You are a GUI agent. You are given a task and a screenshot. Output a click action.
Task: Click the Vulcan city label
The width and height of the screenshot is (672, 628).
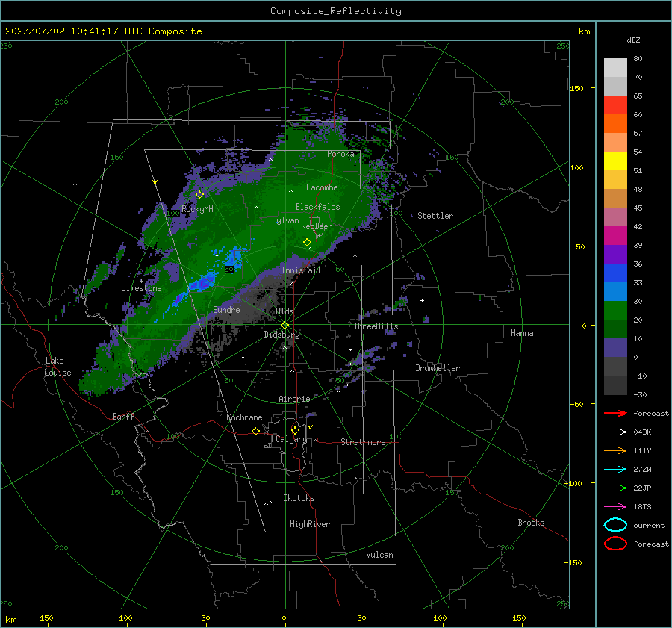tap(379, 555)
